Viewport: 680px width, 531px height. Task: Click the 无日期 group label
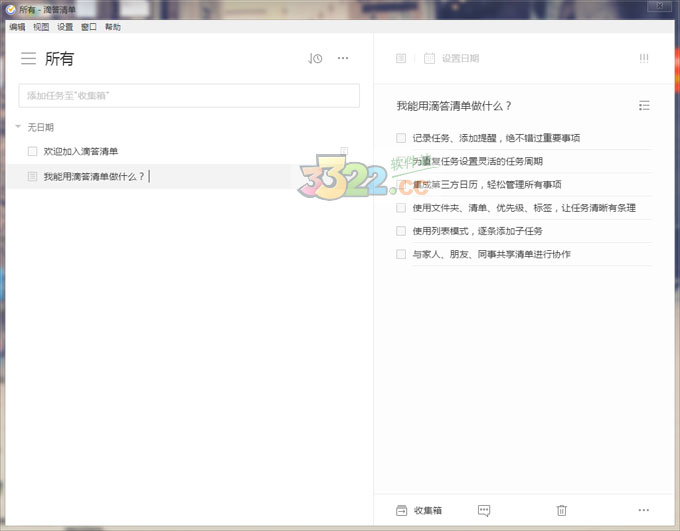coord(40,127)
